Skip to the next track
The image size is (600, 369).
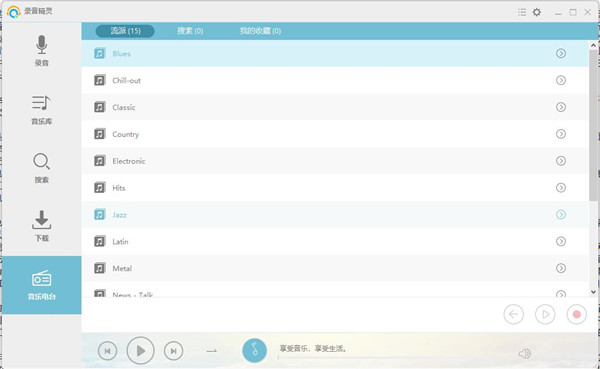[x=173, y=351]
